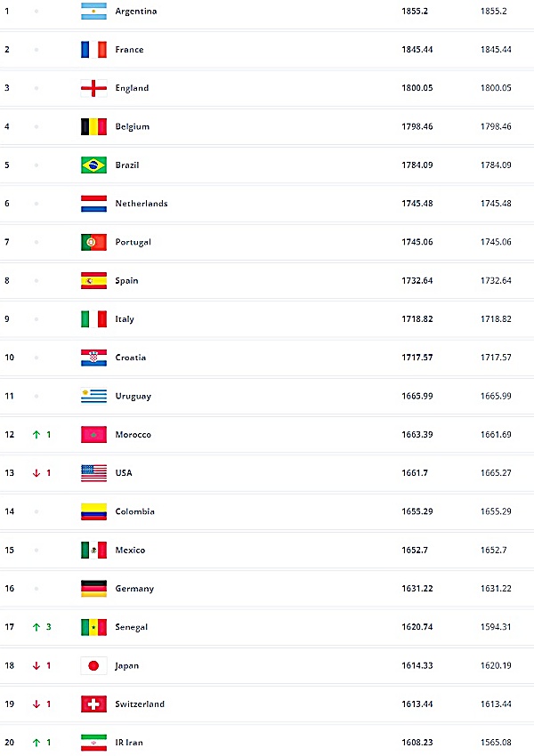Open the France team link
The width and height of the screenshot is (534, 756).
point(129,49)
